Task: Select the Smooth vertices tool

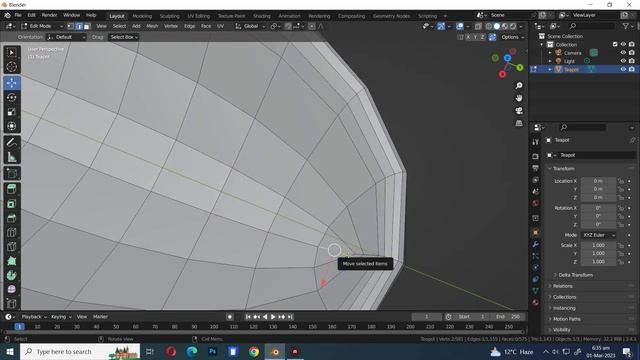Action: (x=11, y=289)
